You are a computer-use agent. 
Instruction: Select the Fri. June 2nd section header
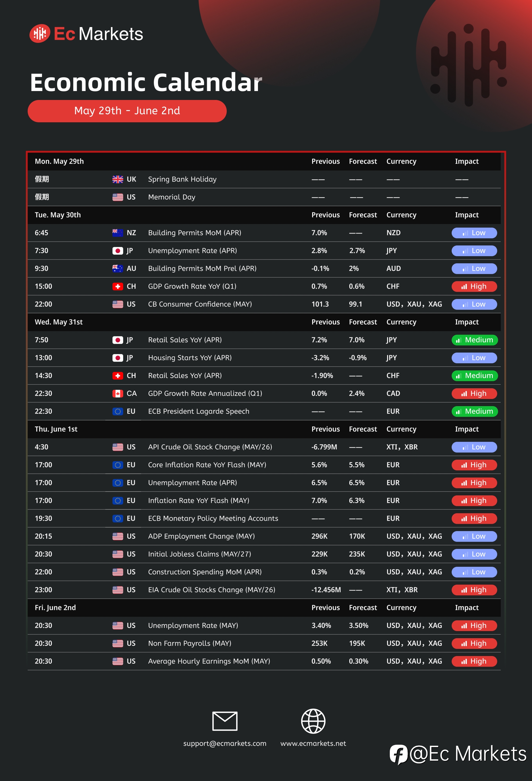[264, 608]
